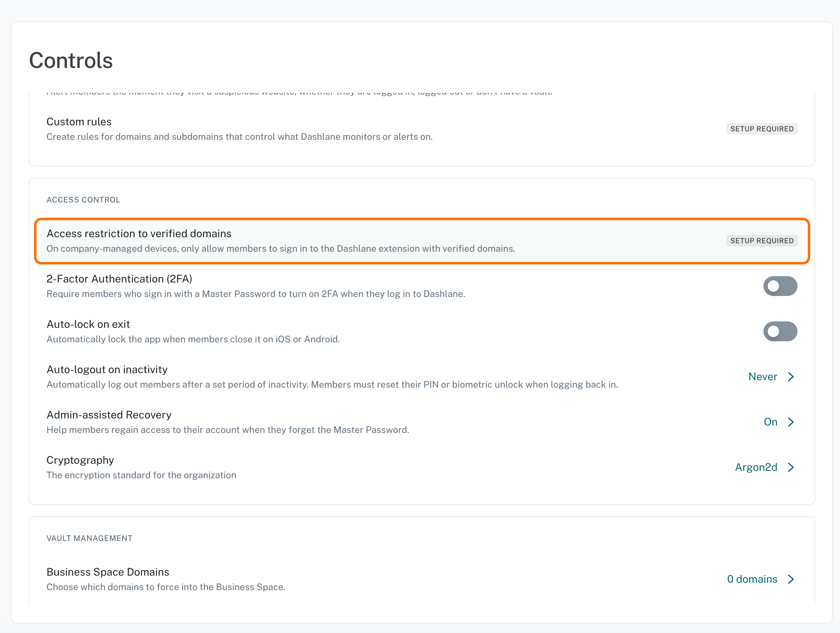This screenshot has height=633, width=840.
Task: Click 'Choose which domains to force' description
Action: (166, 587)
